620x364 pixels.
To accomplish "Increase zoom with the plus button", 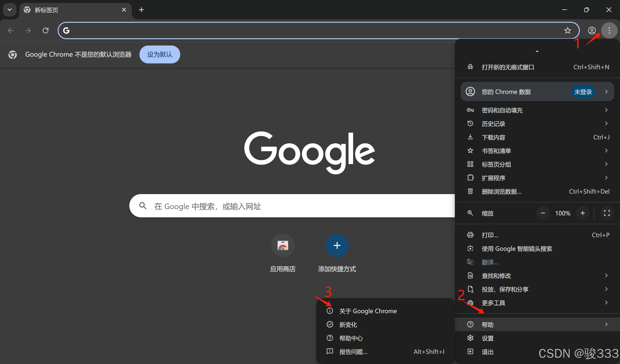I will tap(582, 213).
